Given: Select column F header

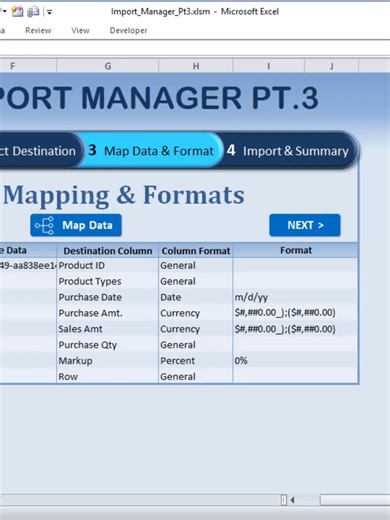Looking at the screenshot, I should [28, 66].
